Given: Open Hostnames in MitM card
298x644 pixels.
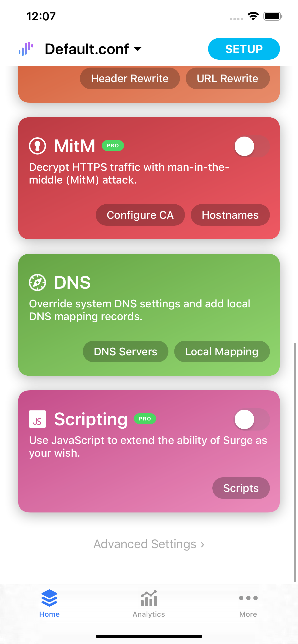Looking at the screenshot, I should (230, 215).
